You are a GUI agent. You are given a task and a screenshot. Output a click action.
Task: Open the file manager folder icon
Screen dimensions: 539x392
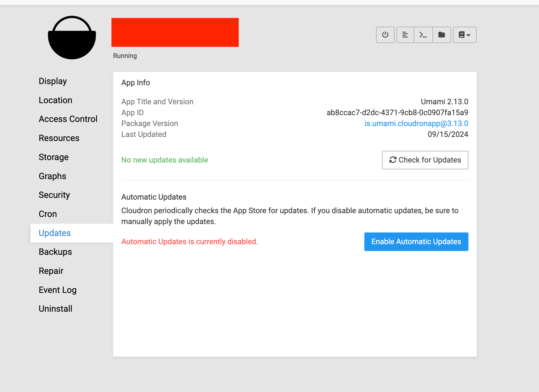click(442, 35)
